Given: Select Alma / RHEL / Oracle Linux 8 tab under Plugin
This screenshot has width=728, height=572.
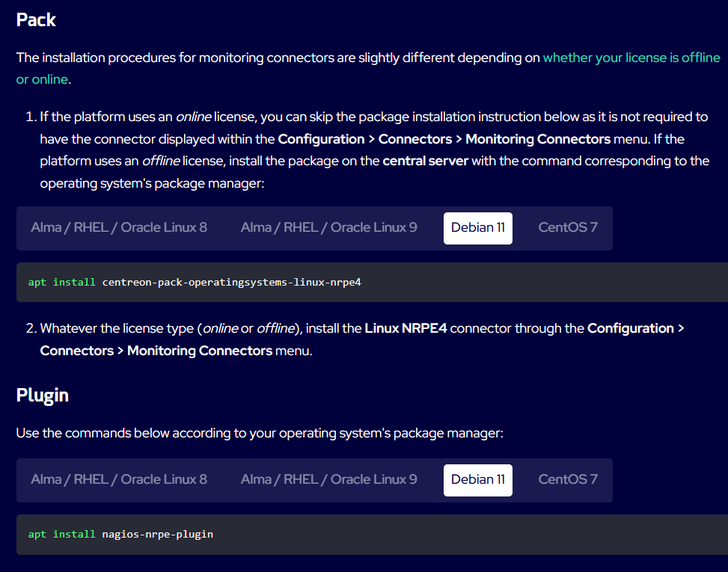Looking at the screenshot, I should click(119, 480).
